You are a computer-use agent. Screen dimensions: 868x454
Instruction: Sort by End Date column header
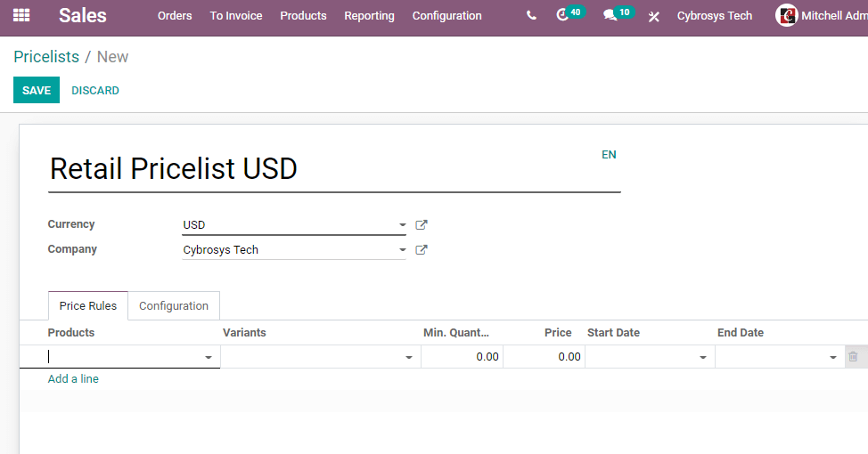point(741,332)
